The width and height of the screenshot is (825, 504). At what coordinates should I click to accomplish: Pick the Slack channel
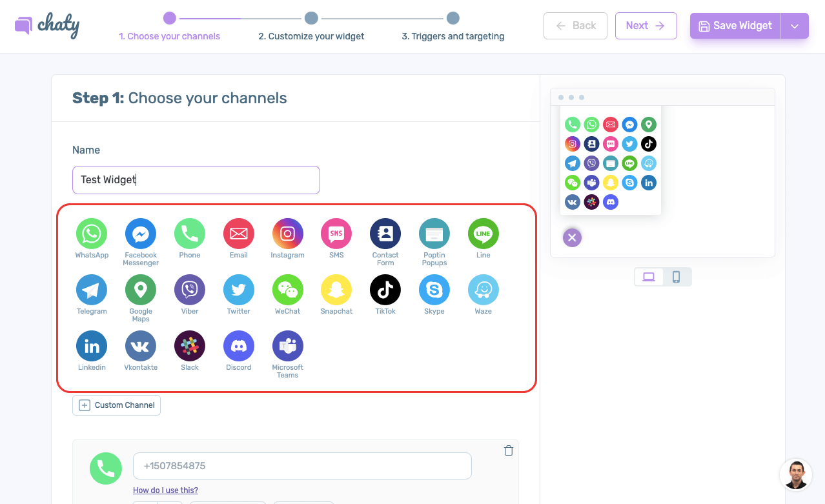point(190,347)
